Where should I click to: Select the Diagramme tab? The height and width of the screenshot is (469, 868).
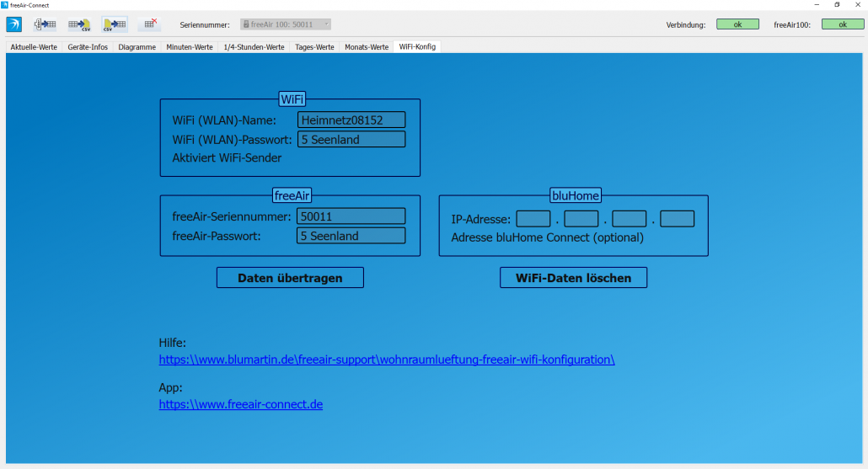tap(137, 47)
